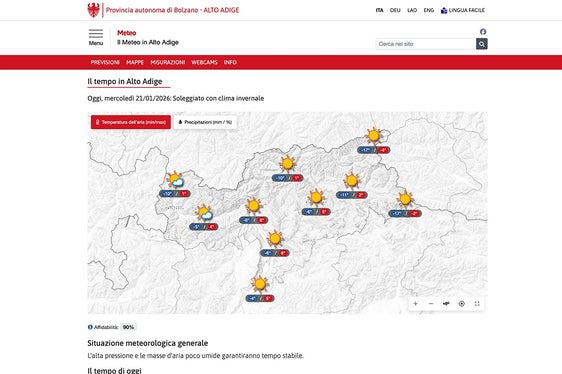
Task: Click the Lingua Facile reader icon
Action: click(444, 10)
